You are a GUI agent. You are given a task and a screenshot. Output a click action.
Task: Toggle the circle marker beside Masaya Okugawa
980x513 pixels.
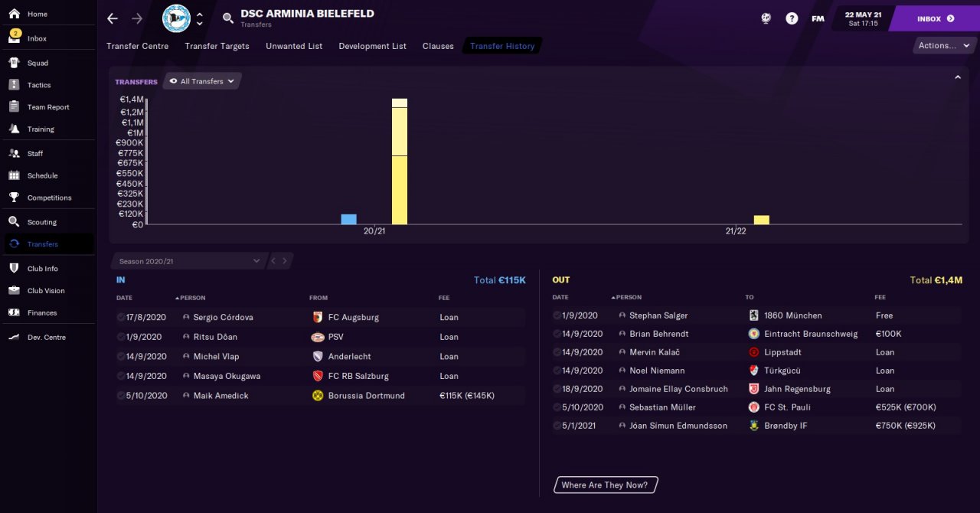click(121, 376)
